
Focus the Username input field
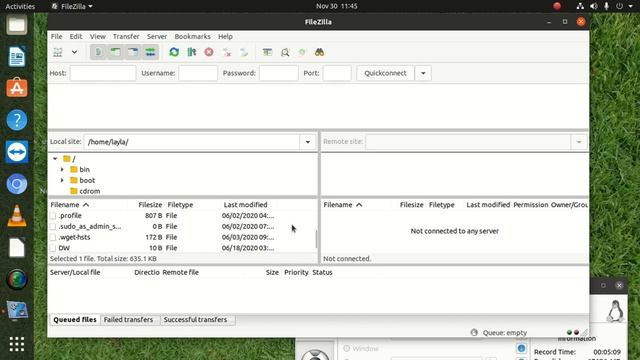coord(198,73)
